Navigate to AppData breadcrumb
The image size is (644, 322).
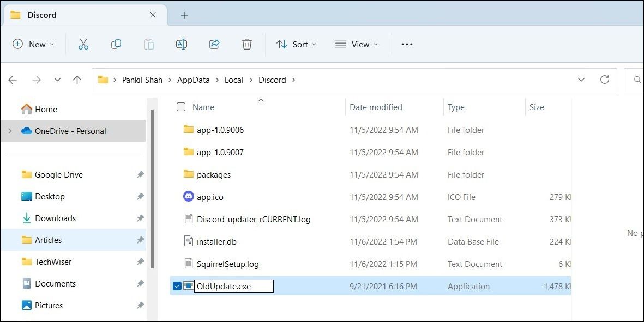[x=194, y=80]
